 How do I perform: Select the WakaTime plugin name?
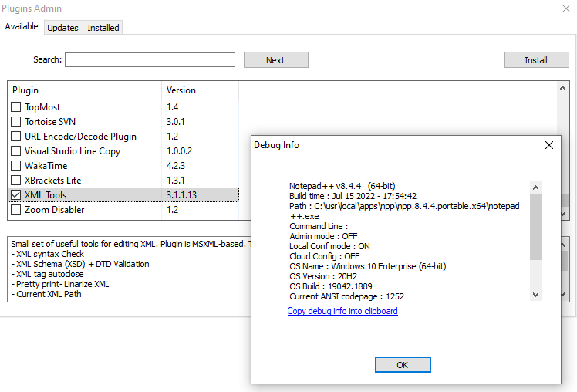(x=46, y=166)
